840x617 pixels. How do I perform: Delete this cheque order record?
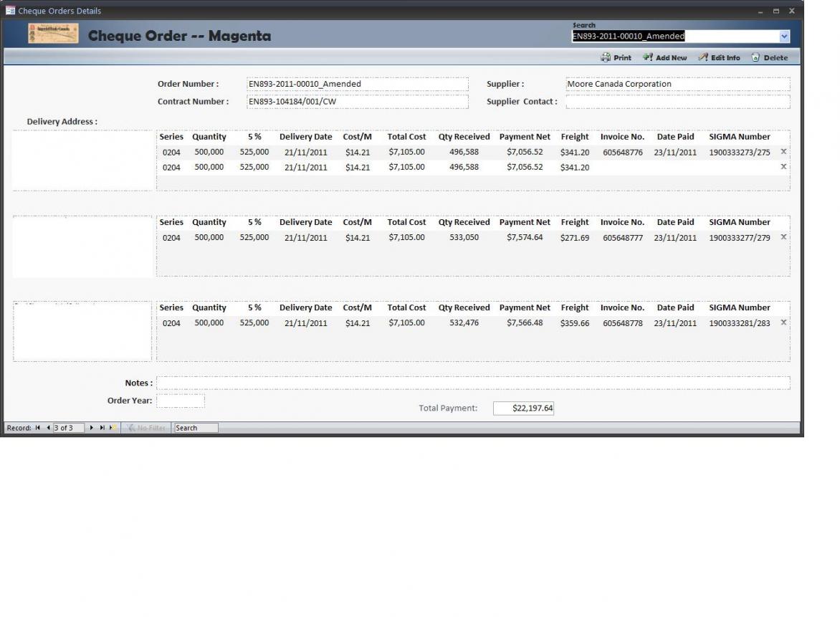[x=769, y=57]
